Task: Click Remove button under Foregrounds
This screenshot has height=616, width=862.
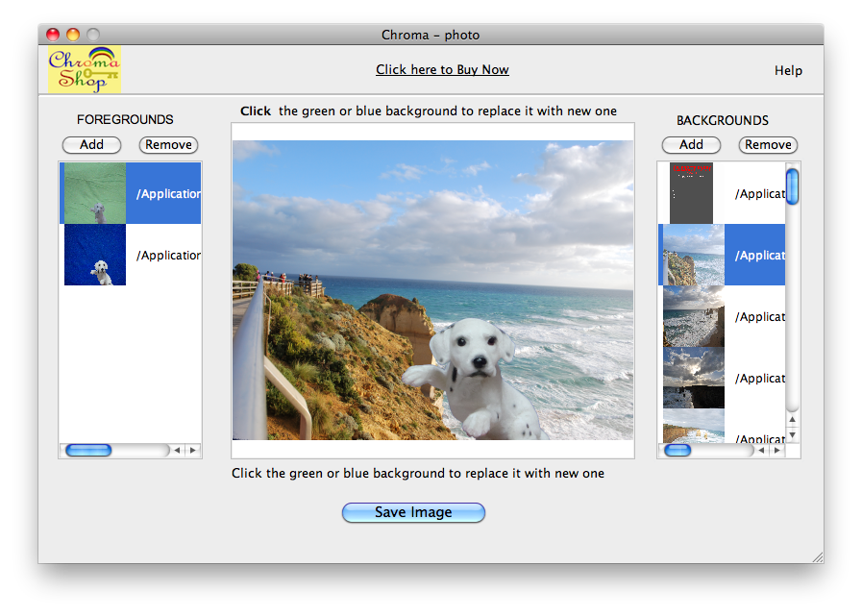Action: [x=168, y=145]
